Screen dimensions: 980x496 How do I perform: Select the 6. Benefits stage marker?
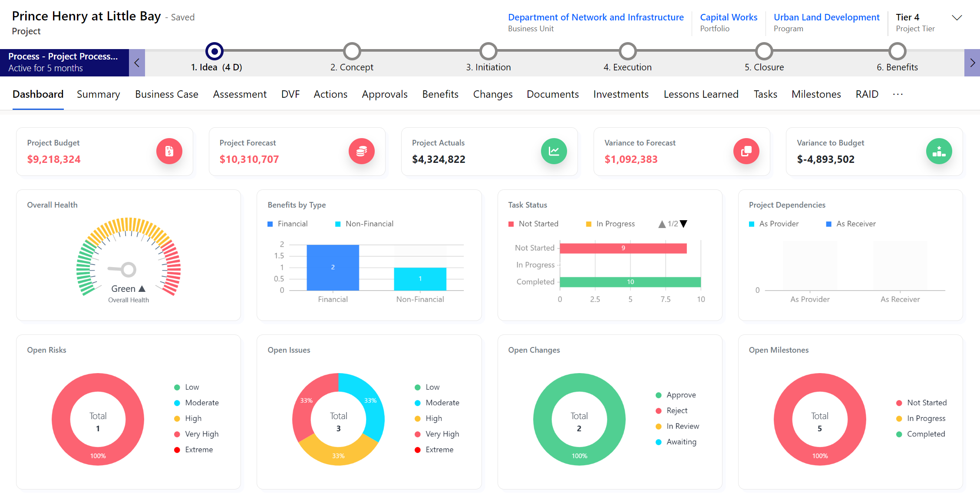coord(897,51)
